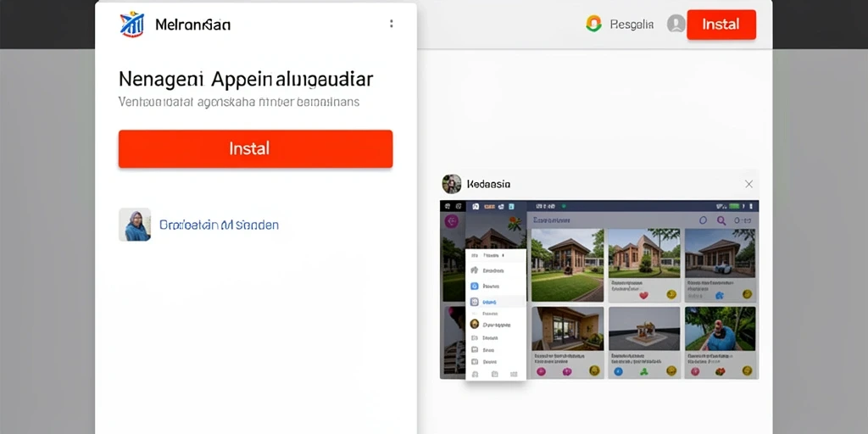
Task: Click the purple circle icon left of search
Action: (703, 220)
